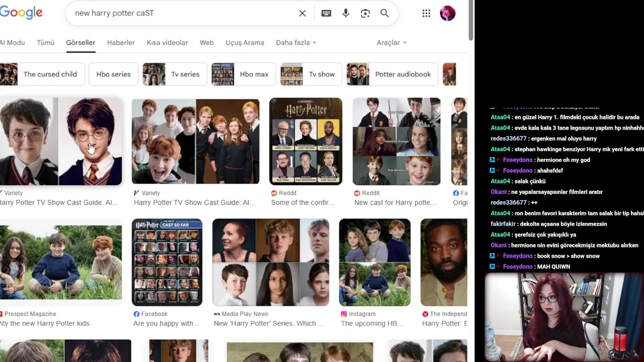Image resolution: width=644 pixels, height=362 pixels.
Task: Open the Haberler tab
Action: (x=121, y=43)
